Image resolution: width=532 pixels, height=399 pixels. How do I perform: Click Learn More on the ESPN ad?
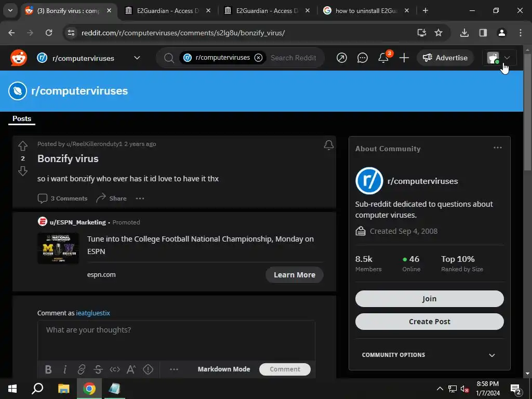tap(294, 275)
